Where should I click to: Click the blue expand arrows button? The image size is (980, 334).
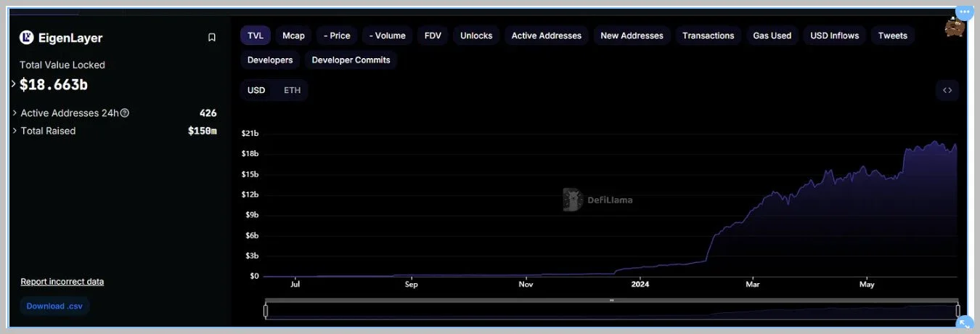pos(964,323)
